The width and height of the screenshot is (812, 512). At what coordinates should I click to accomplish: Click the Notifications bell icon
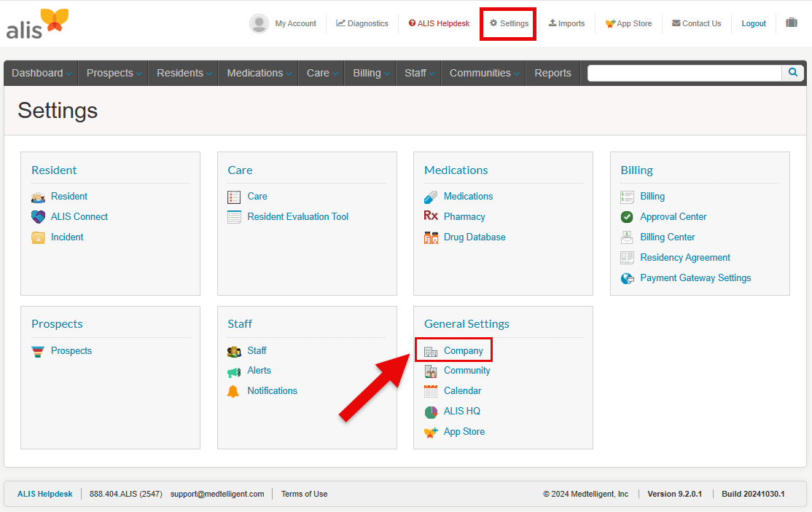(233, 392)
